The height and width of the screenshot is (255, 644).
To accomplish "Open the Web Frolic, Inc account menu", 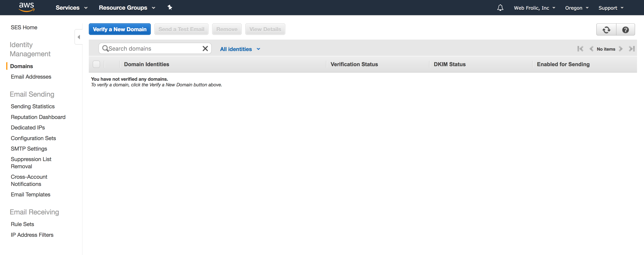I will coord(534,8).
